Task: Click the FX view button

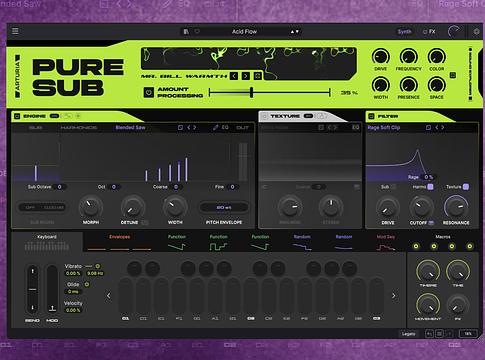Action: [429, 32]
